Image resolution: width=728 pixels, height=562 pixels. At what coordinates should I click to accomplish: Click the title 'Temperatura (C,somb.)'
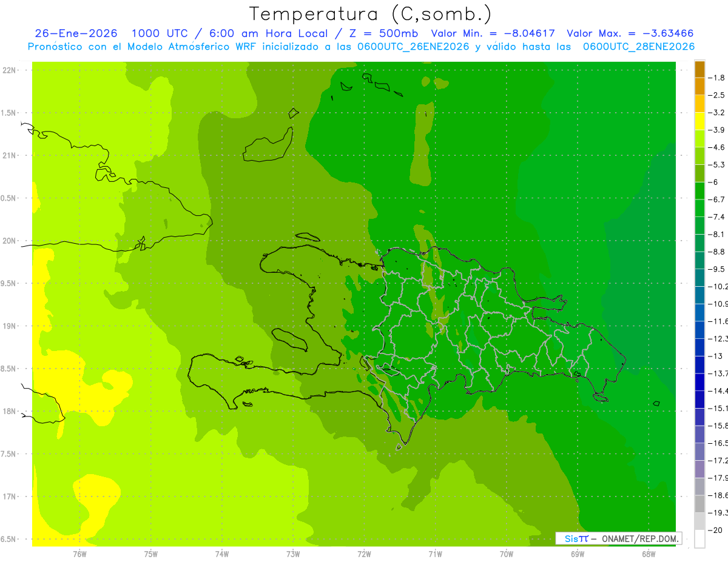pos(371,14)
